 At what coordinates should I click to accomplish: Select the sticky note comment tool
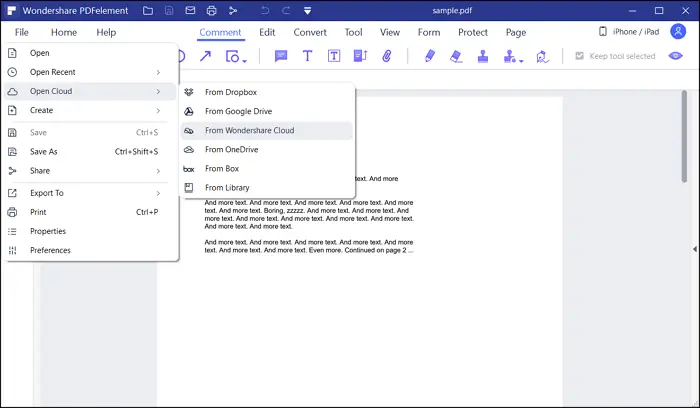coord(281,56)
